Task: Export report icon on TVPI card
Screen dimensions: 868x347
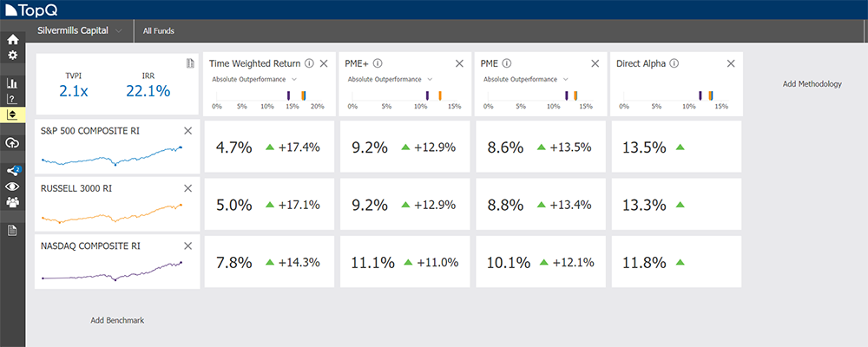Action: click(190, 63)
